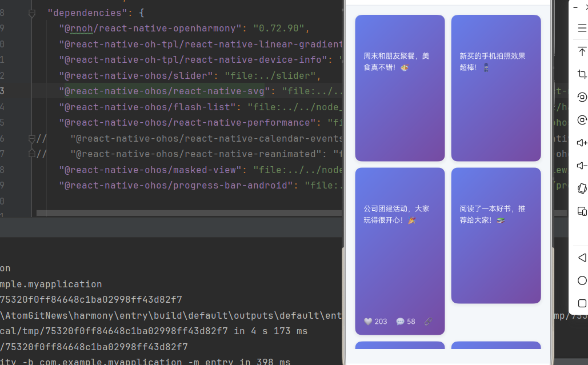Click the share link icon on team-building card
This screenshot has width=588, height=365.
(x=428, y=322)
